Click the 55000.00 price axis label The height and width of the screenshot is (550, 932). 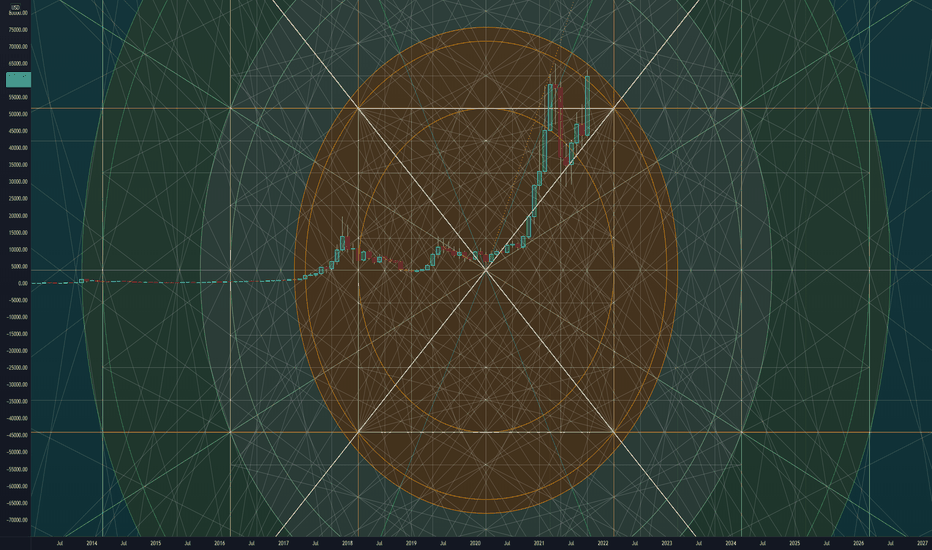[x=18, y=98]
